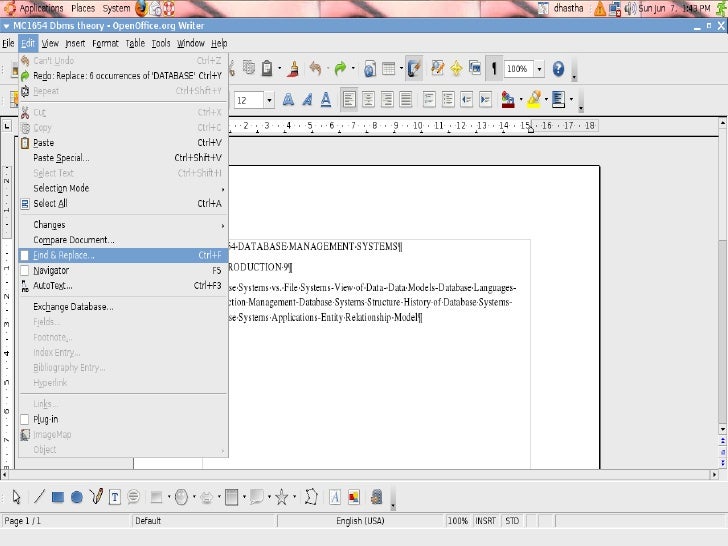The image size is (728, 546).
Task: Click the Decrease Indent icon
Action: point(467,99)
